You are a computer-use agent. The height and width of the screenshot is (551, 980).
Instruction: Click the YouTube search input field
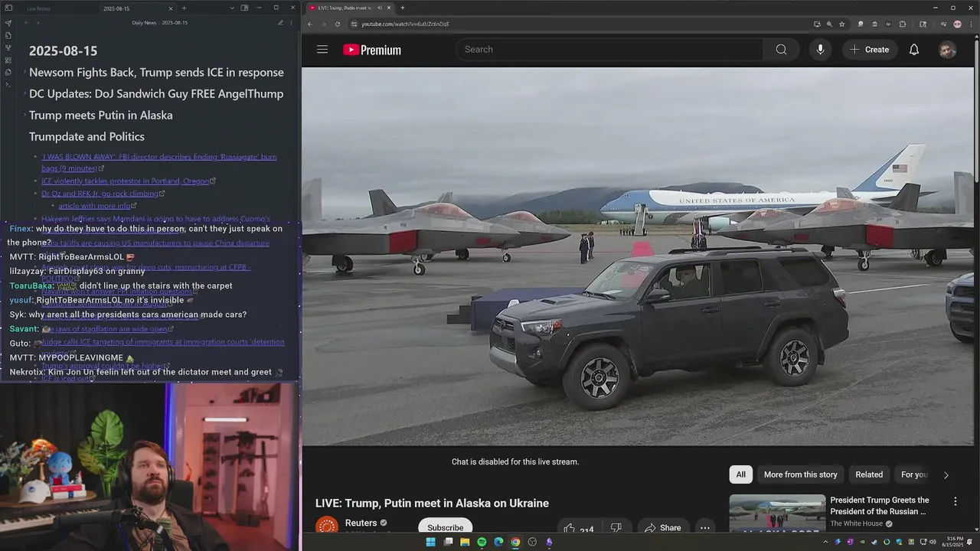coord(609,50)
